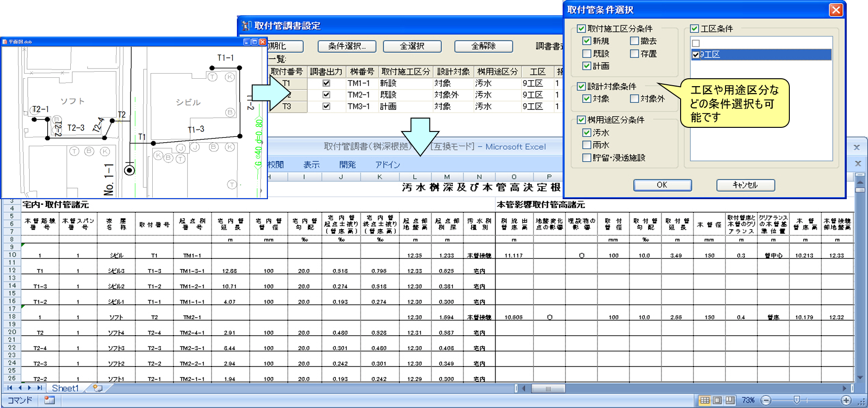This screenshot has width=868, height=408.
Task: Select the Sheet1 worksheet tab
Action: click(65, 388)
